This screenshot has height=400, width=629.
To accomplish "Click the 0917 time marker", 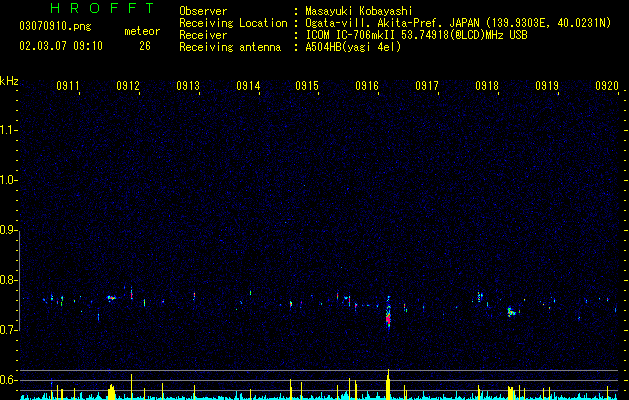I will (427, 86).
